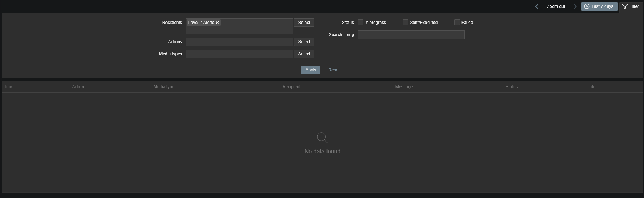Click the Time column header
The width and height of the screenshot is (644, 198).
click(x=9, y=87)
